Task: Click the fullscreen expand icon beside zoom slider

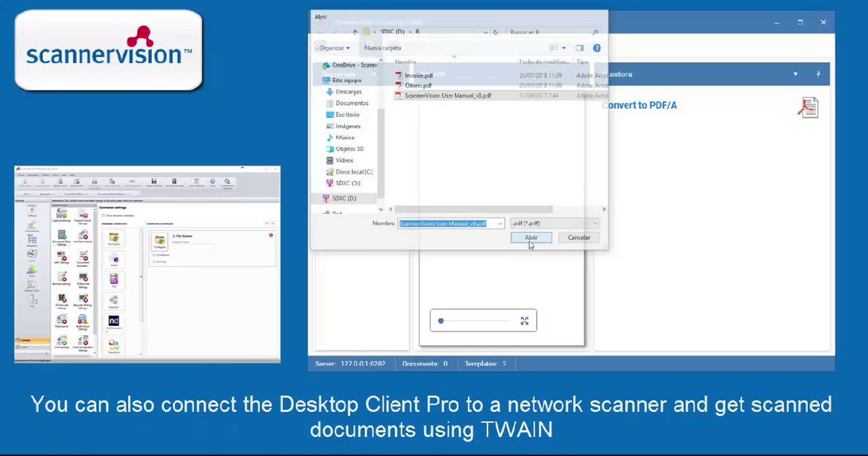Action: (x=524, y=321)
